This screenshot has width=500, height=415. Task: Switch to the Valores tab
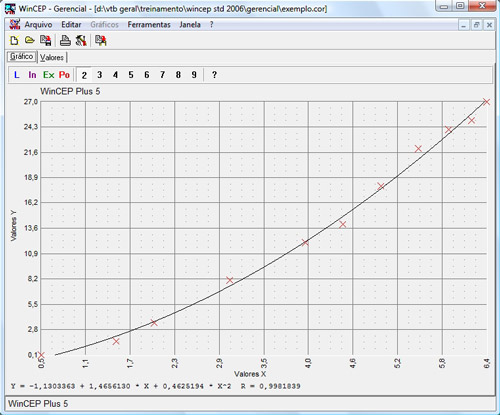pos(52,57)
